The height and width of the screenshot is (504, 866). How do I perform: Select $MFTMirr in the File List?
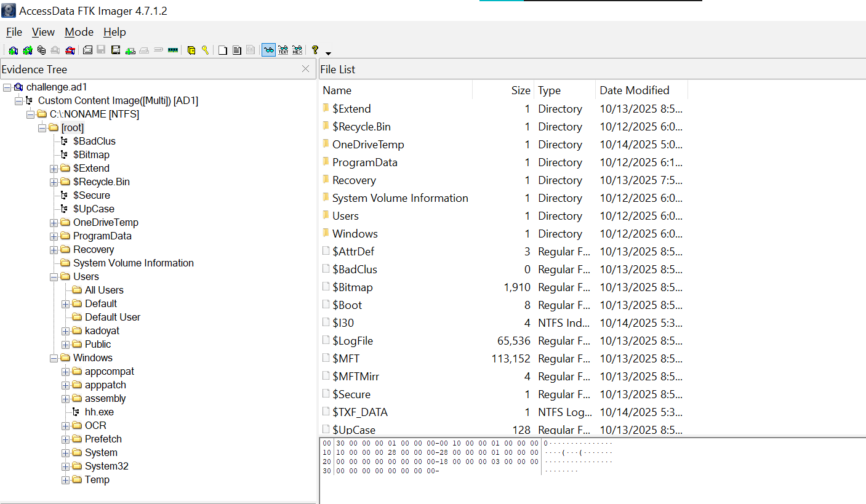pyautogui.click(x=356, y=376)
